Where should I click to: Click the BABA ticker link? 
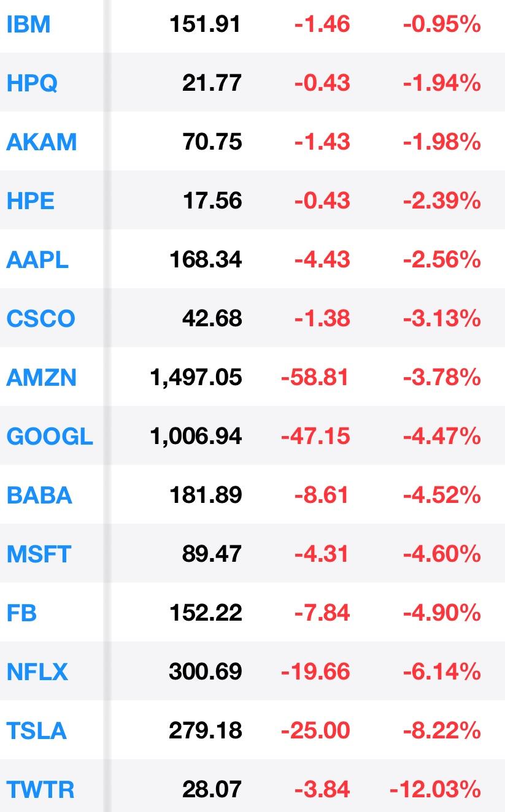click(x=39, y=496)
